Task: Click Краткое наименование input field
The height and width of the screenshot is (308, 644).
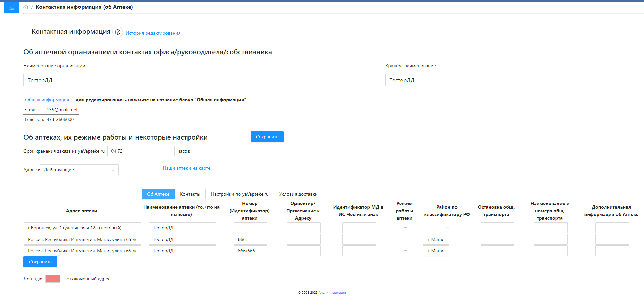Action: click(x=515, y=80)
